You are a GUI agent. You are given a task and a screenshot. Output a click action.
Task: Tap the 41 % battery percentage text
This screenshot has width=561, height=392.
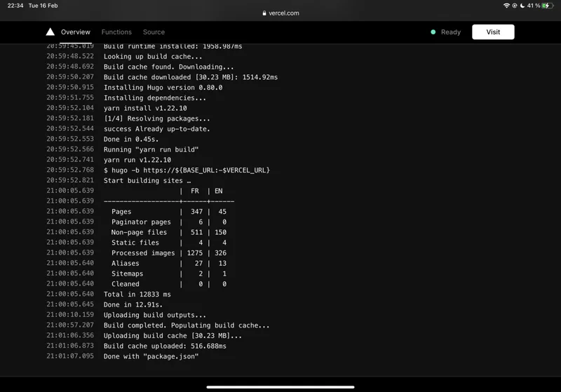(534, 6)
